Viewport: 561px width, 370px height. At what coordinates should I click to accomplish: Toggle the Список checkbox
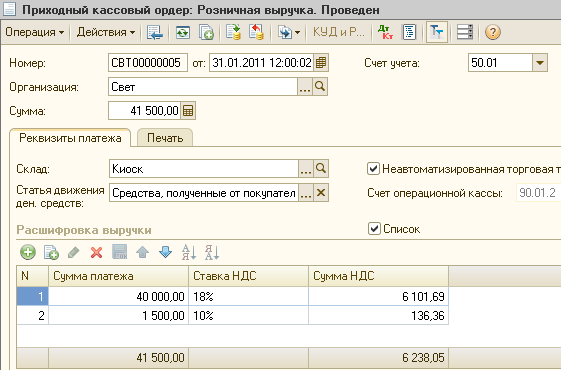click(x=374, y=229)
